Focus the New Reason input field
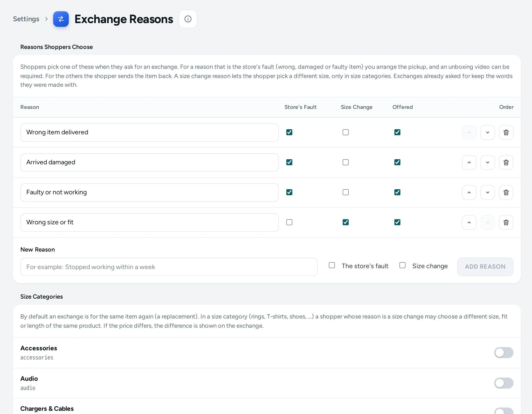Image resolution: width=532 pixels, height=414 pixels. pos(169,267)
